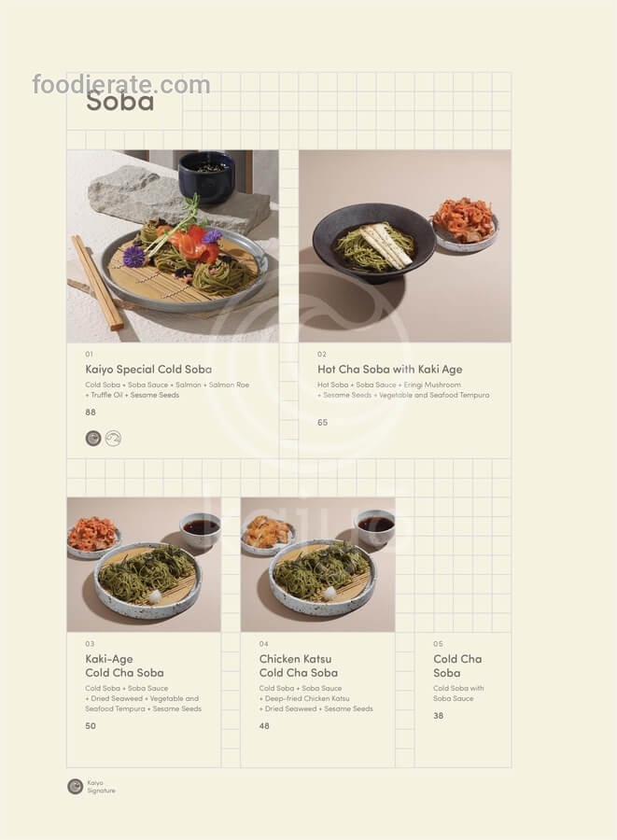Screen dimensions: 617x840
Task: Click the price 50 of Kaki-Age Soba
Action: (x=91, y=726)
